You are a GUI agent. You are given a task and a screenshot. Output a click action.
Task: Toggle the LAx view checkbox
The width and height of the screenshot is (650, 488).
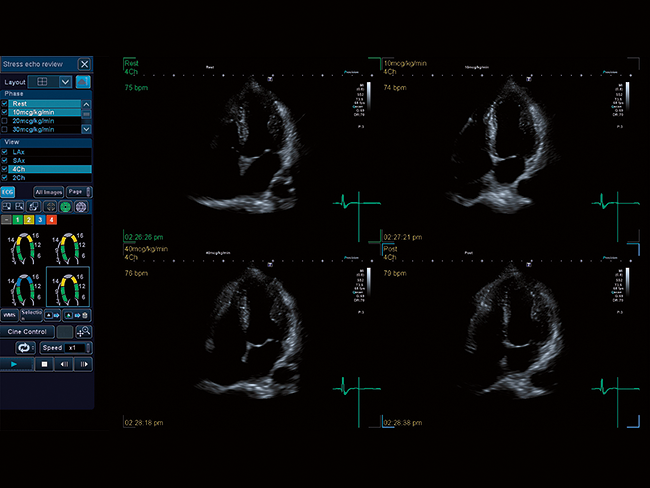coord(5,152)
